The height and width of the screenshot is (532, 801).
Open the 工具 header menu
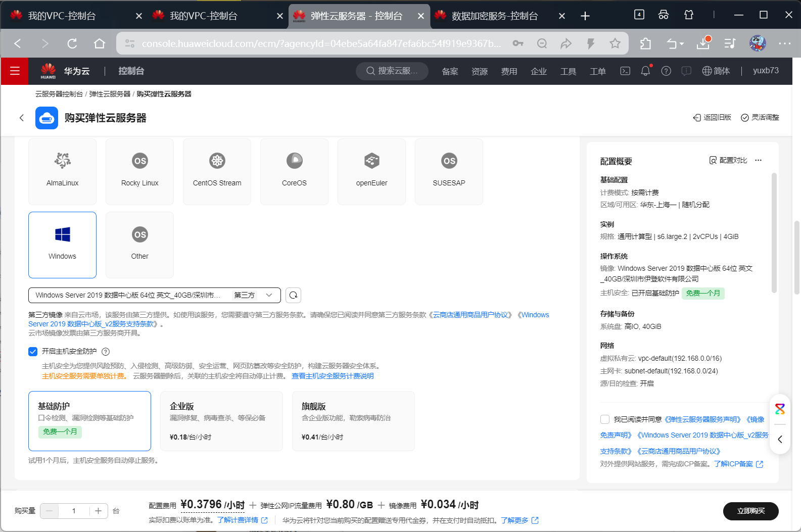568,71
